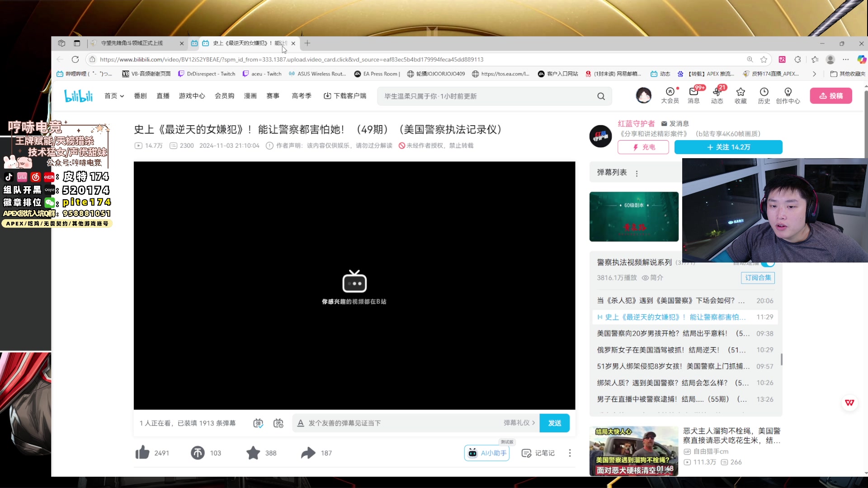868x488 pixels.
Task: Play 绑架人质？遇到美国警察 episode
Action: [x=685, y=383]
